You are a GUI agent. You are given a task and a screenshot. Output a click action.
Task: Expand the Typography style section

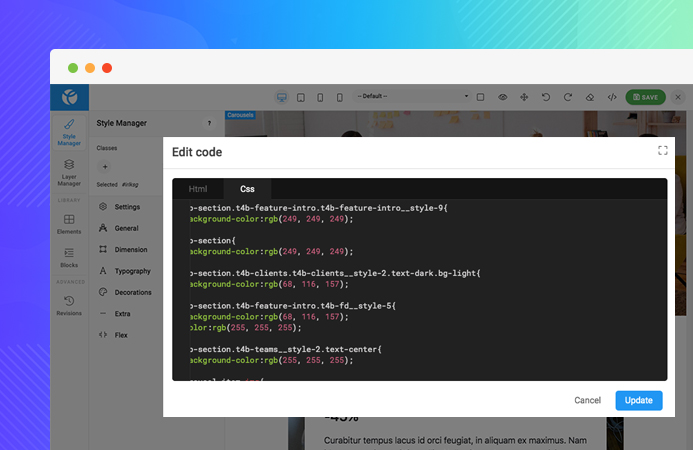(x=133, y=271)
